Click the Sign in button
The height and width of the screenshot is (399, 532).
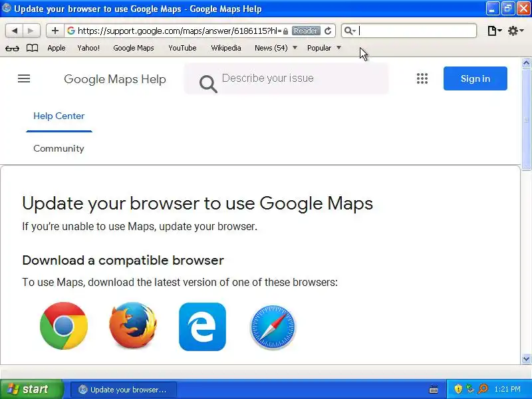coord(475,78)
